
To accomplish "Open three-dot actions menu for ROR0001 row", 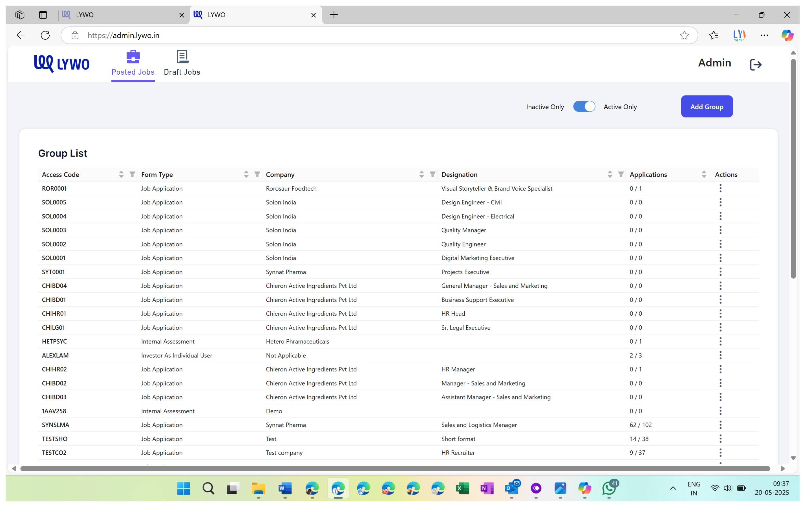I will pyautogui.click(x=720, y=188).
